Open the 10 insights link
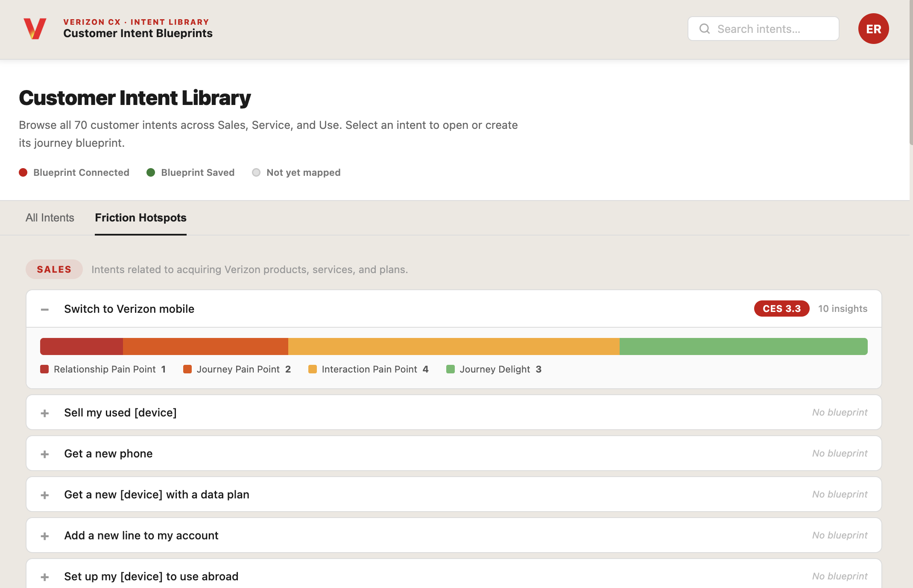 click(843, 309)
